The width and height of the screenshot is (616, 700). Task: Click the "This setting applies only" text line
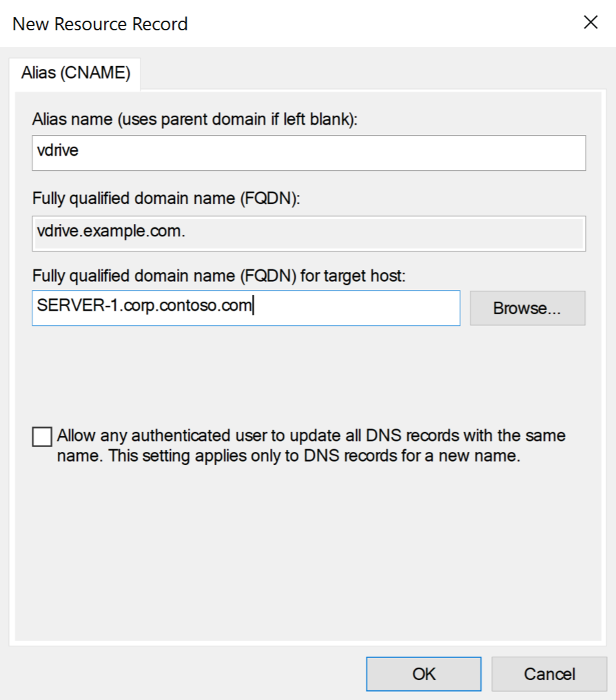click(287, 455)
